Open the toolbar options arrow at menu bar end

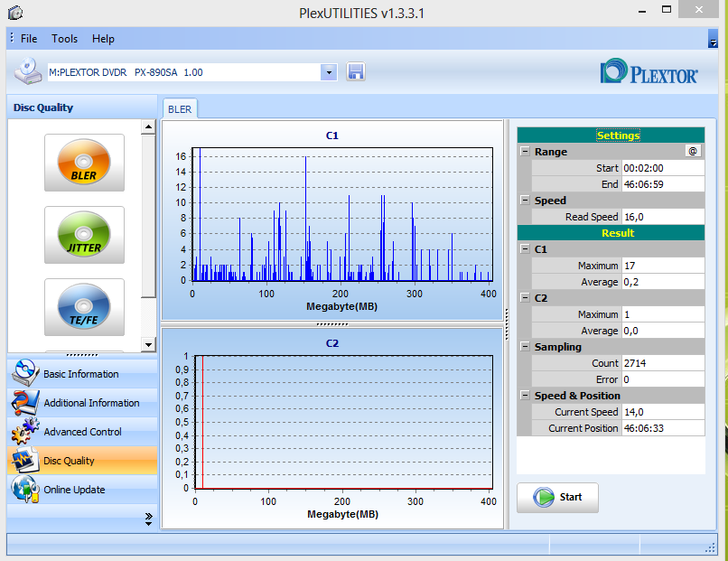714,39
